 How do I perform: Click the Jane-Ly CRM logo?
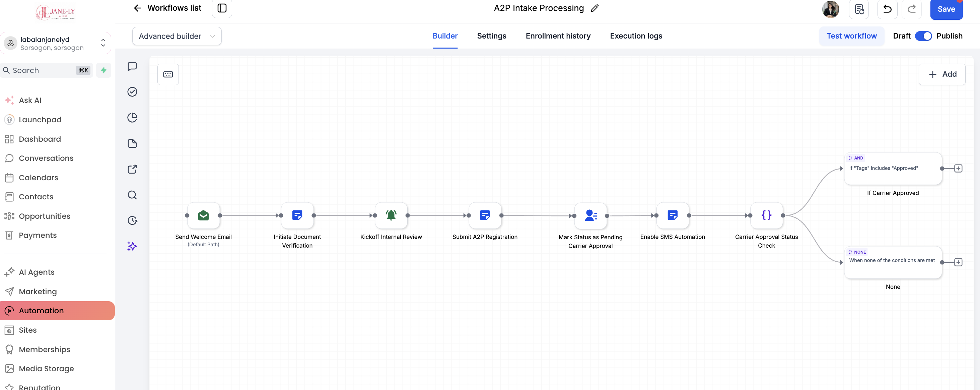pos(56,12)
